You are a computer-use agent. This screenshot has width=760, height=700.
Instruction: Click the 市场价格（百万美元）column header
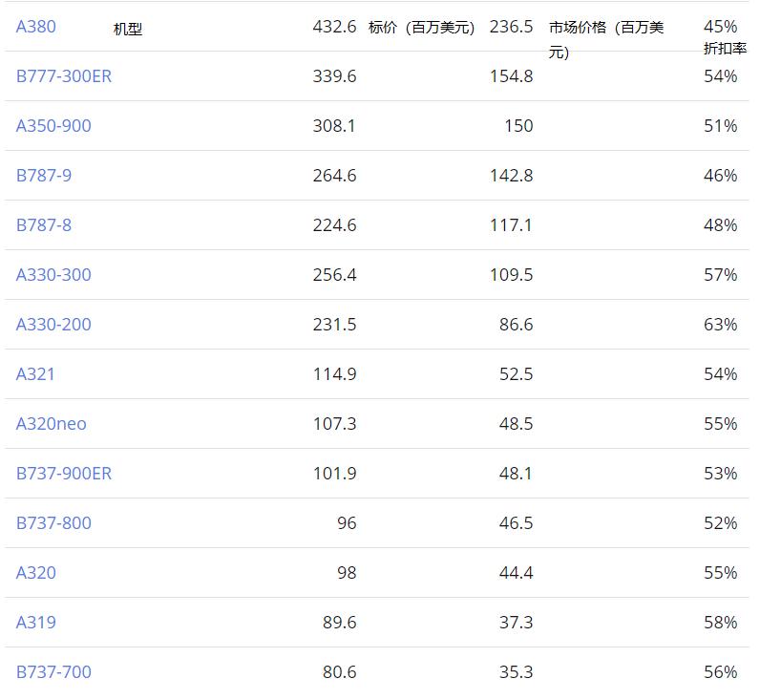[x=606, y=39]
